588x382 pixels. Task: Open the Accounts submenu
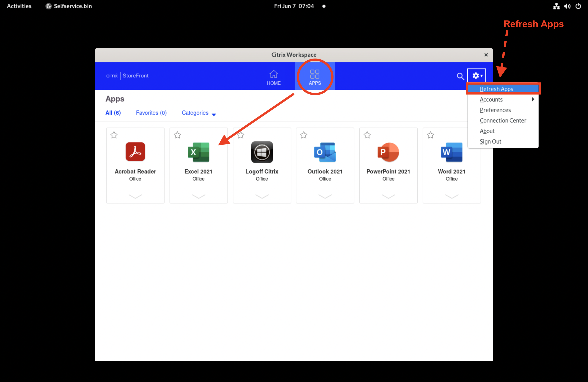tap(503, 99)
